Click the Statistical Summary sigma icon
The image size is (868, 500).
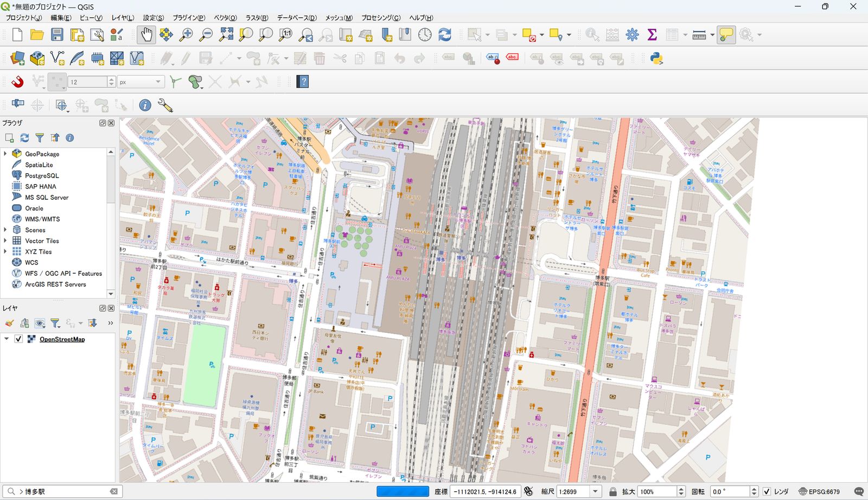652,35
